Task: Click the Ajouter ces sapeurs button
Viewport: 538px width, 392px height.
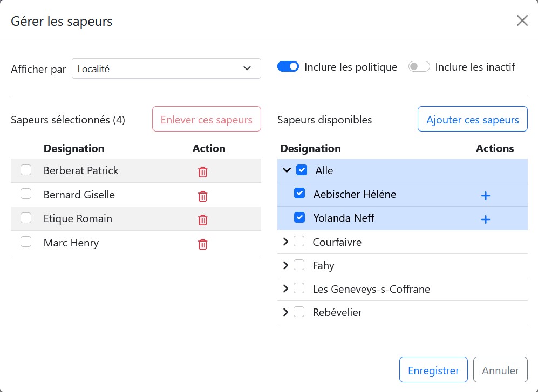Action: click(x=472, y=119)
